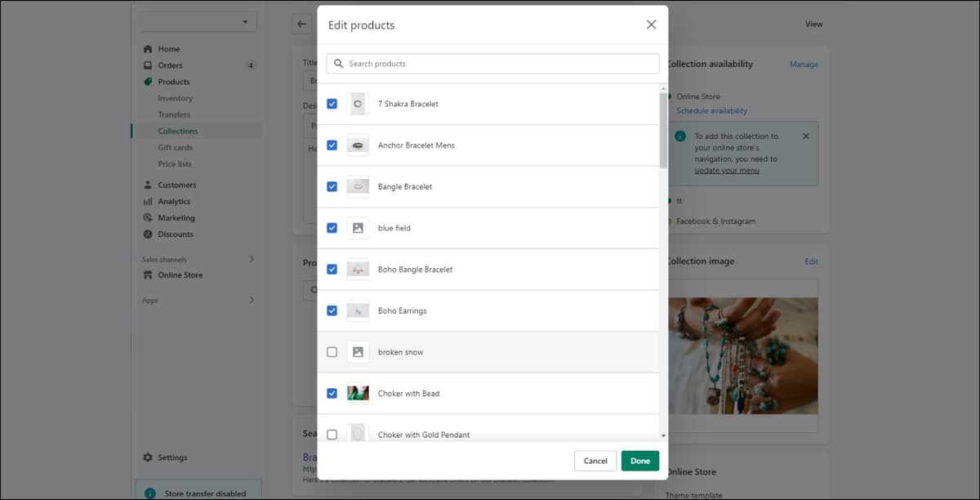This screenshot has width=980, height=500.
Task: Click the Analytics bar chart icon
Action: click(x=148, y=201)
